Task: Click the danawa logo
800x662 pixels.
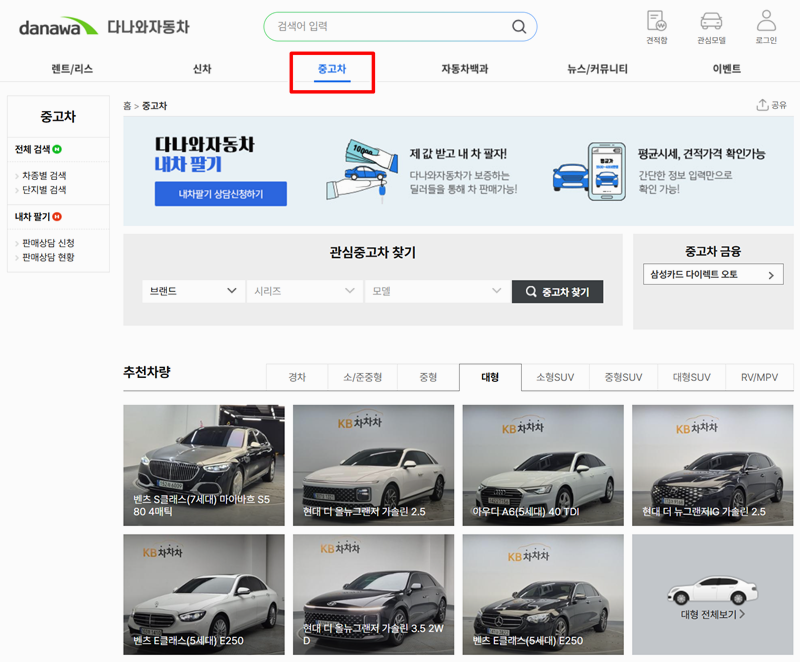Action: click(x=58, y=27)
